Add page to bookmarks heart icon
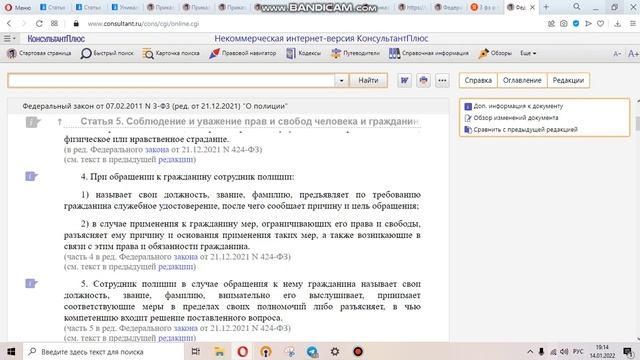The image size is (640, 360). [600, 24]
